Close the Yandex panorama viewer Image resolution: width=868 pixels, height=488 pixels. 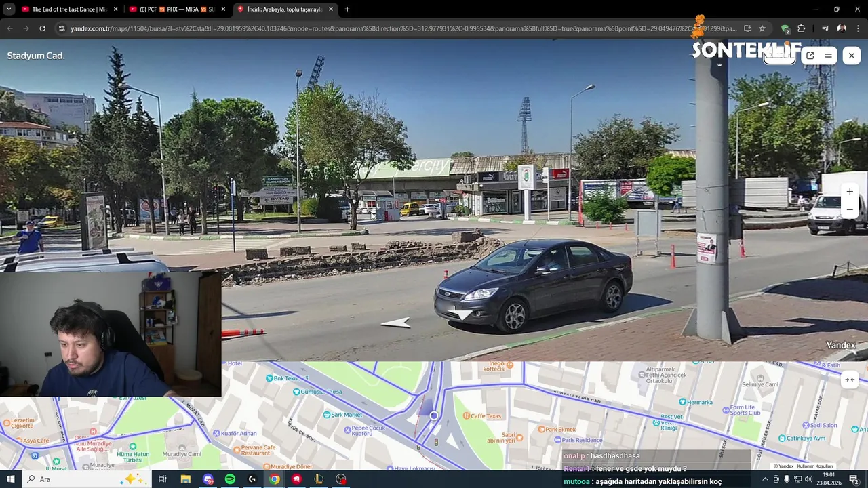click(x=852, y=56)
